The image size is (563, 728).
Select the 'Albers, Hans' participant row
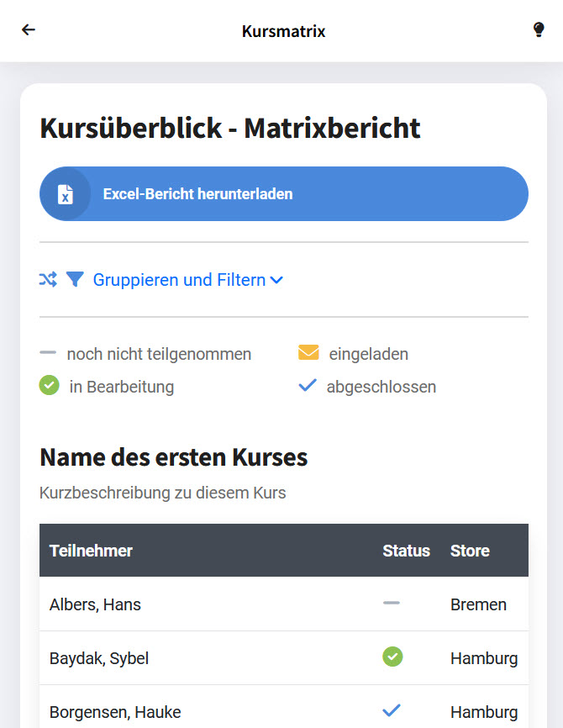95,604
